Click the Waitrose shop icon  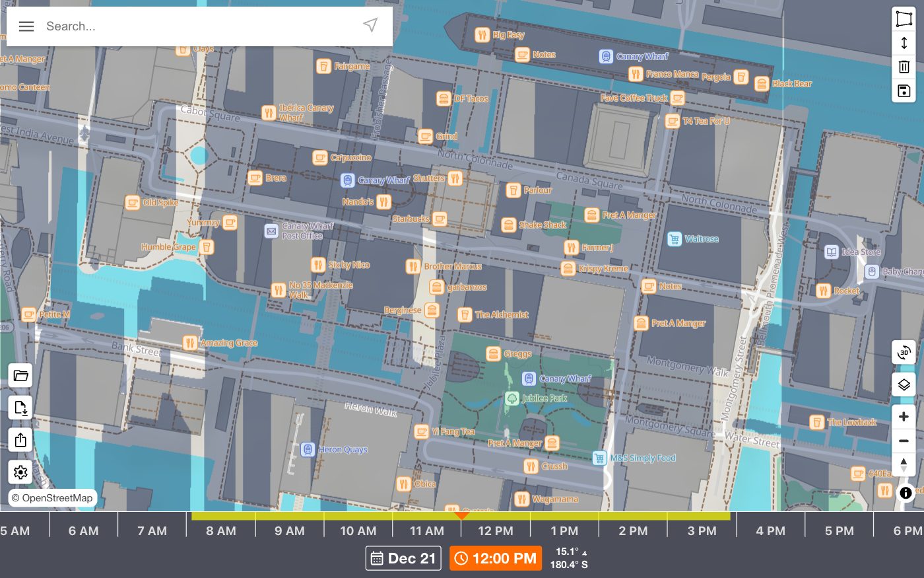point(674,239)
